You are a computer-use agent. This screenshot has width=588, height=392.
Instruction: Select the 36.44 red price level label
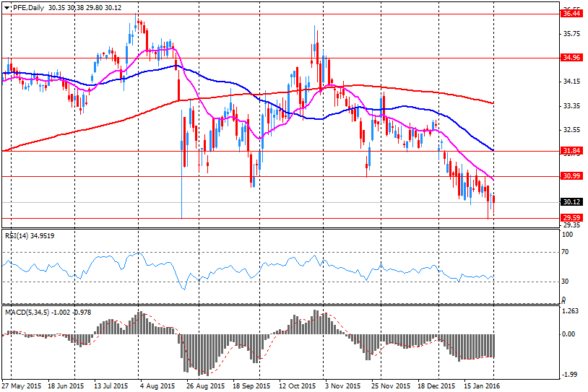click(x=571, y=14)
